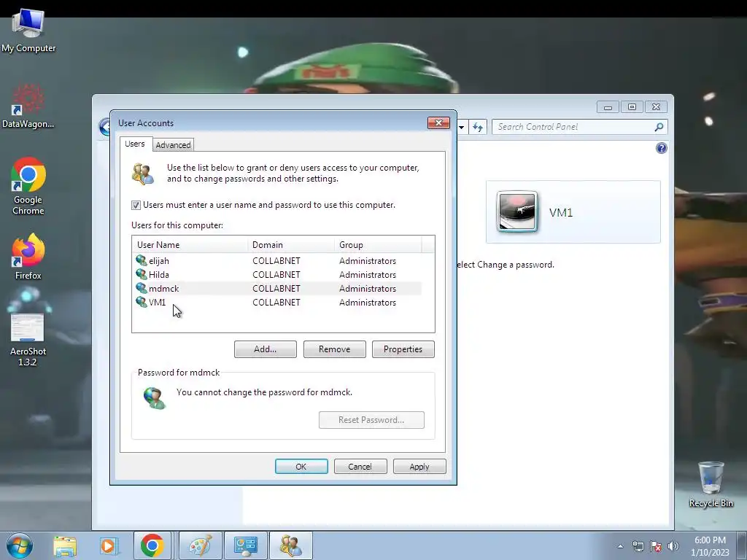Switch to Control Panel taskbar button
The width and height of the screenshot is (747, 560).
(x=246, y=545)
